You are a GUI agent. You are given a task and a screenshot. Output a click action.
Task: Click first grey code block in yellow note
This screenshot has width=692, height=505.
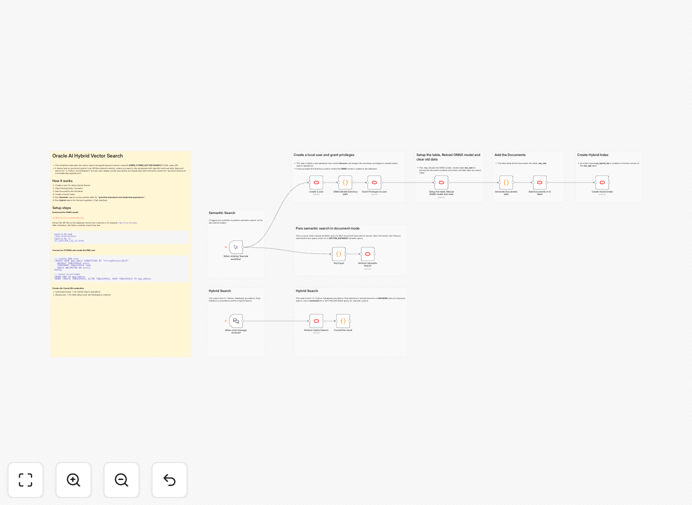pos(120,237)
